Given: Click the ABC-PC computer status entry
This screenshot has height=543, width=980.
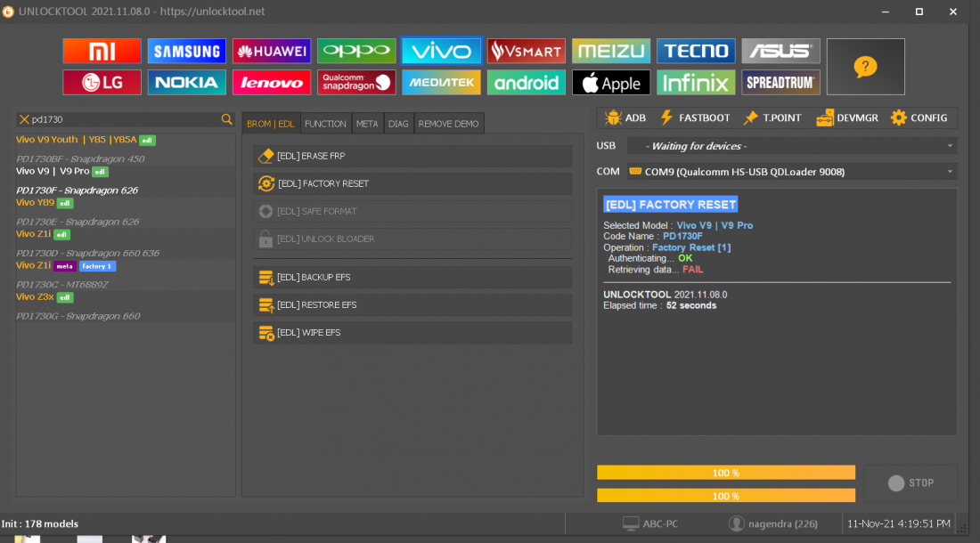Looking at the screenshot, I should coord(650,524).
